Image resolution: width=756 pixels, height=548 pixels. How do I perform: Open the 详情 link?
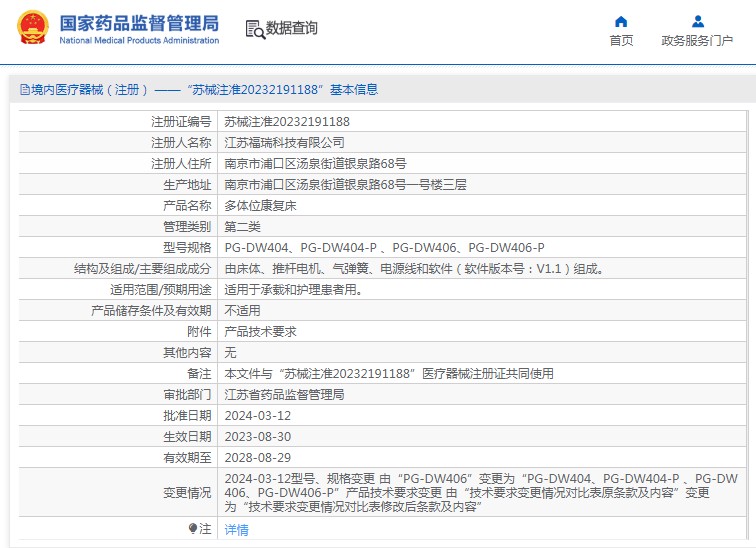click(x=236, y=530)
